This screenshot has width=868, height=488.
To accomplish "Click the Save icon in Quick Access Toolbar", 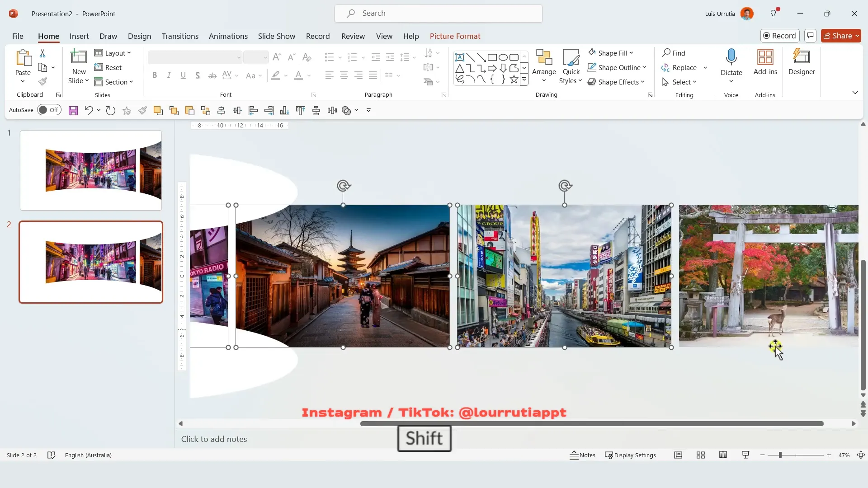I will pyautogui.click(x=73, y=110).
